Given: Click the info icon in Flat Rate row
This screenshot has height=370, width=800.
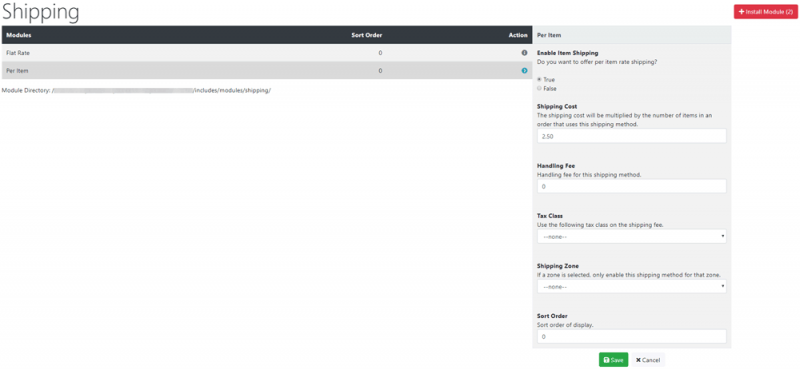Looking at the screenshot, I should click(524, 53).
